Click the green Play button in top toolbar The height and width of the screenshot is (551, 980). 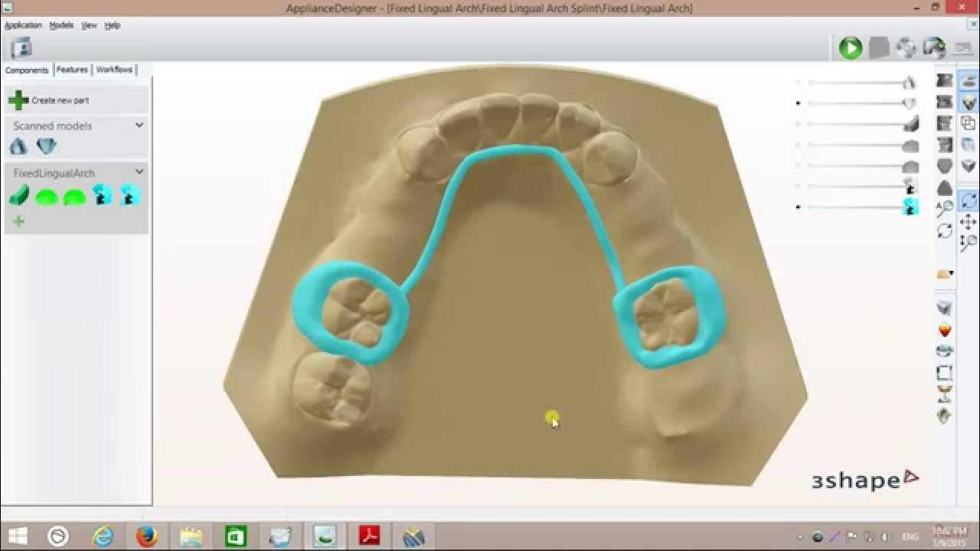850,47
